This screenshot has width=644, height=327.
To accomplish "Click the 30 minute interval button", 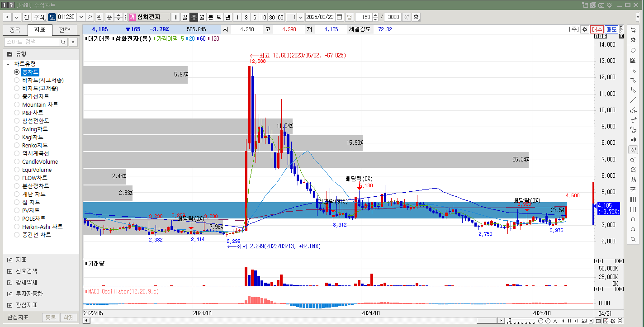I will (x=272, y=17).
